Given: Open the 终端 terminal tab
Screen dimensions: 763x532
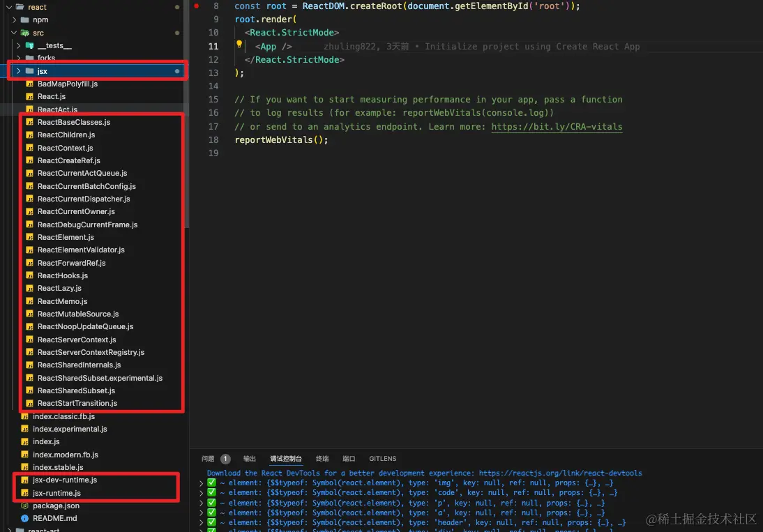Looking at the screenshot, I should pyautogui.click(x=322, y=459).
